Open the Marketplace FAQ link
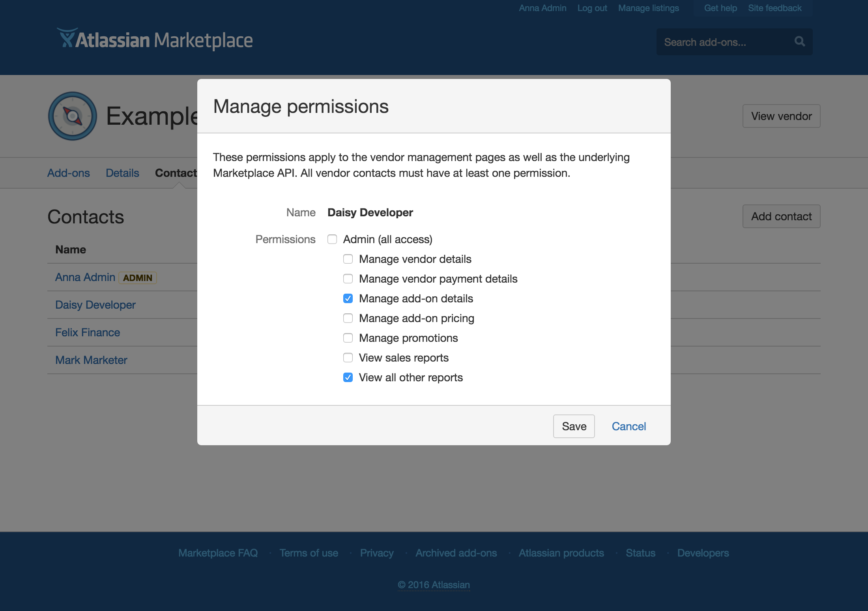 click(218, 553)
